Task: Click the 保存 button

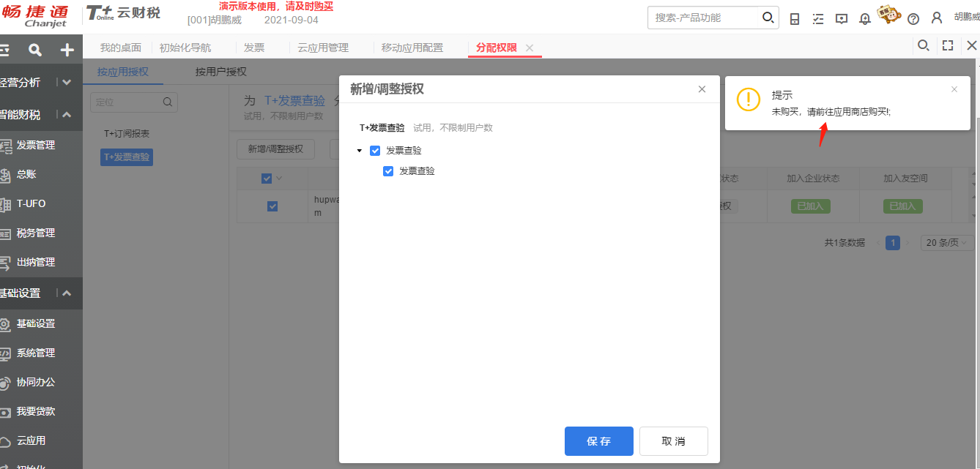Action: point(599,441)
